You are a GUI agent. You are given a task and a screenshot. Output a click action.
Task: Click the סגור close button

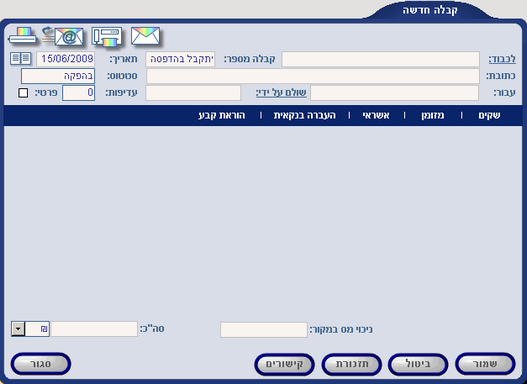tap(41, 364)
